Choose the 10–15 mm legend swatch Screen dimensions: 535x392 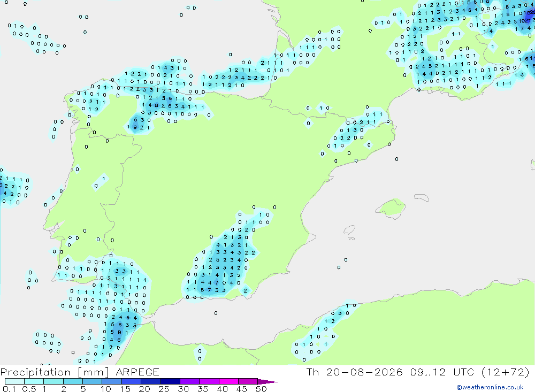112,381
